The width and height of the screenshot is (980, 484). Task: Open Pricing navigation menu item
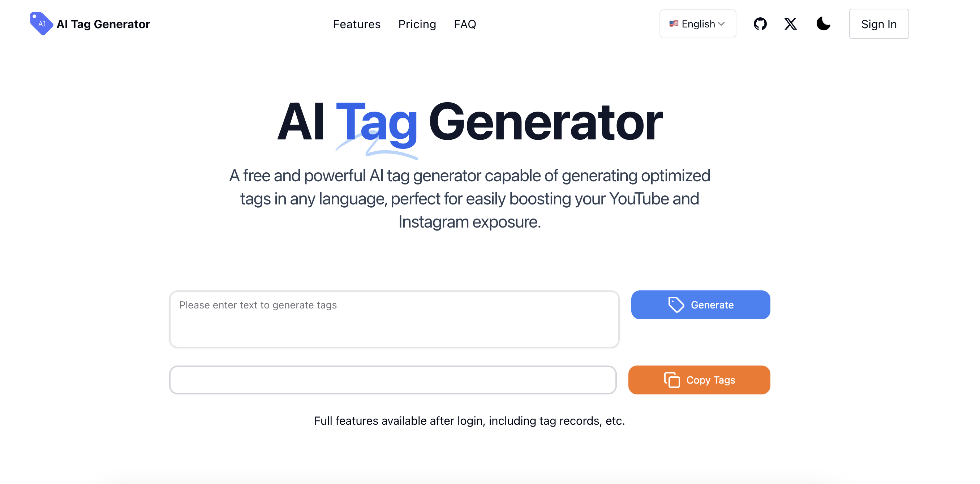coord(417,24)
